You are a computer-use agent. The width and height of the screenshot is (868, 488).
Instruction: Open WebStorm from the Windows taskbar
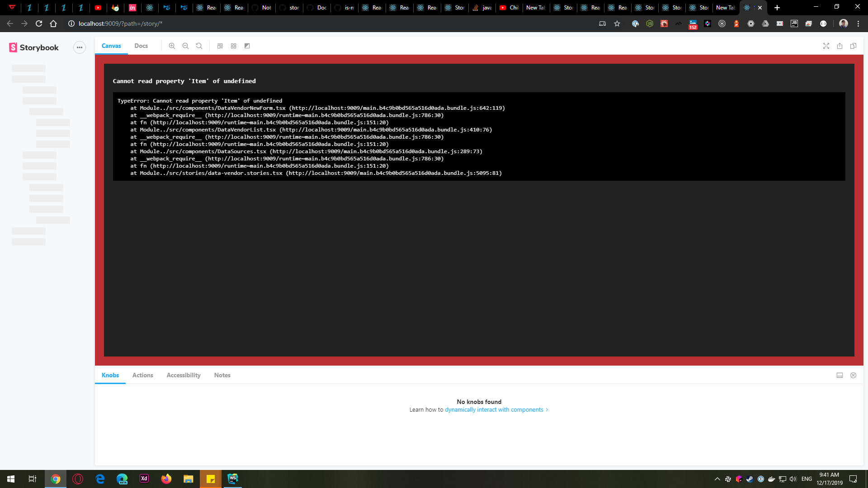232,479
